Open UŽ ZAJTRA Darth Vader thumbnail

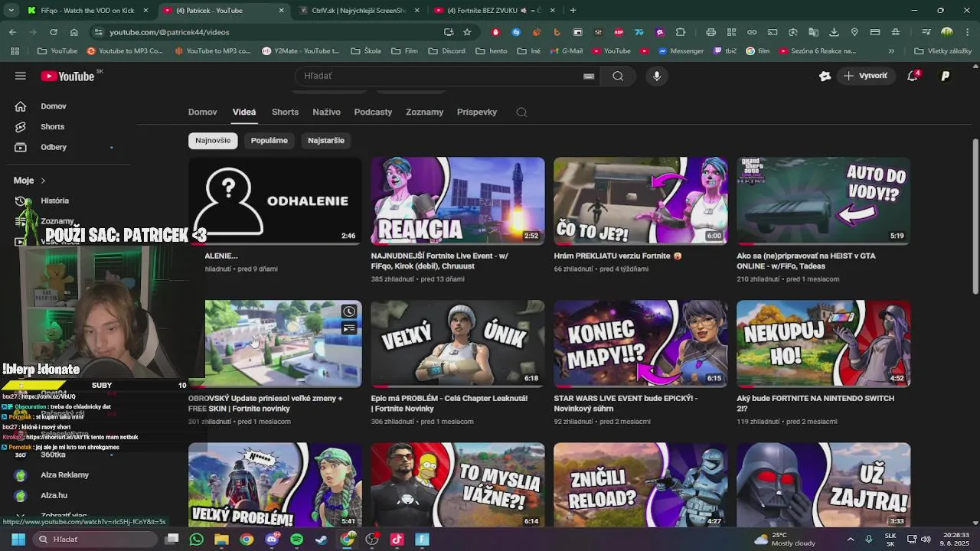coord(824,485)
